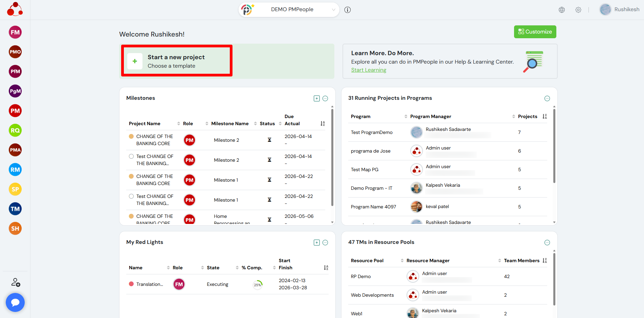Sort by Project Name column header

click(145, 124)
